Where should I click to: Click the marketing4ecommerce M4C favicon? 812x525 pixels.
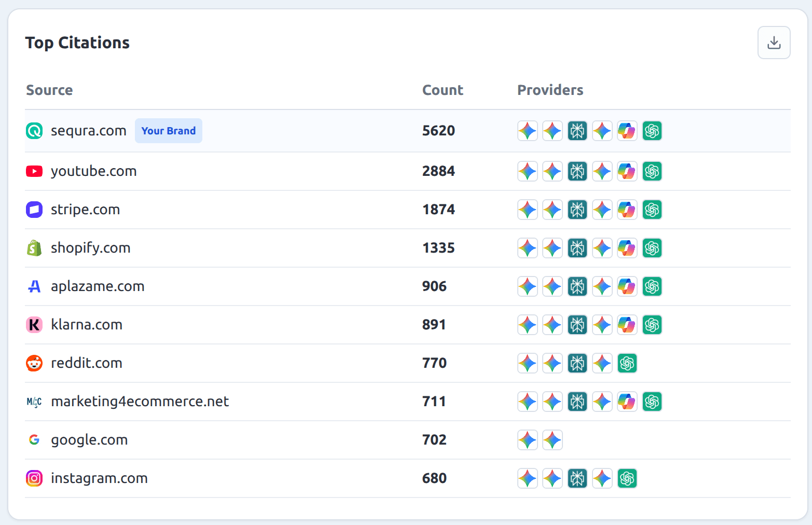click(x=34, y=402)
